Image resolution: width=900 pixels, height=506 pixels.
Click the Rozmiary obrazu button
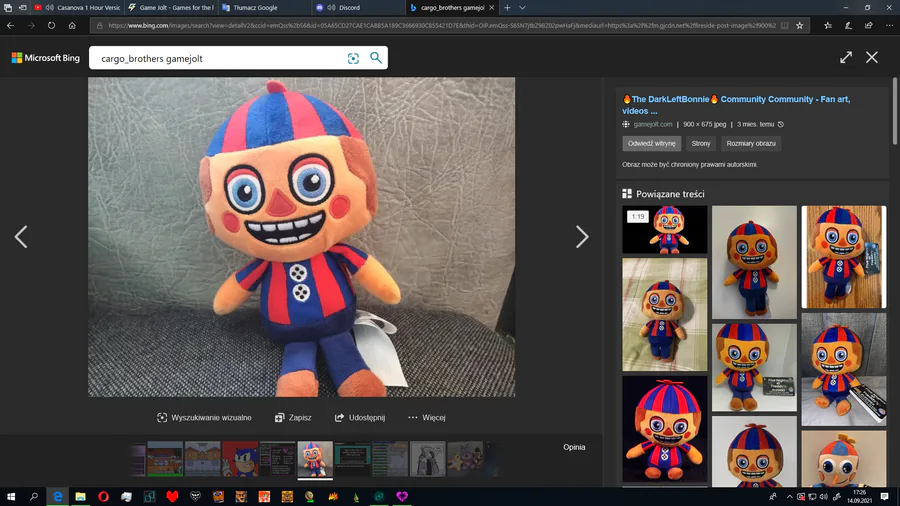tap(751, 143)
